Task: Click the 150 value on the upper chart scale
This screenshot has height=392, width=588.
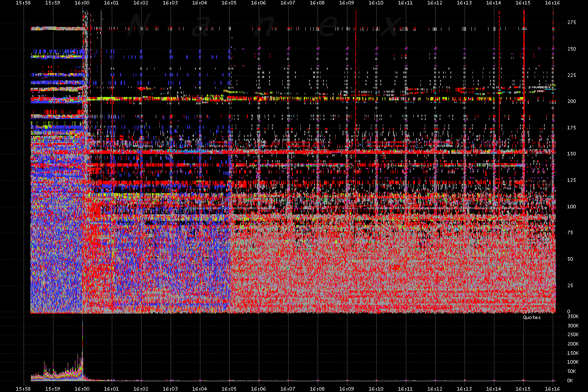Action: point(571,154)
